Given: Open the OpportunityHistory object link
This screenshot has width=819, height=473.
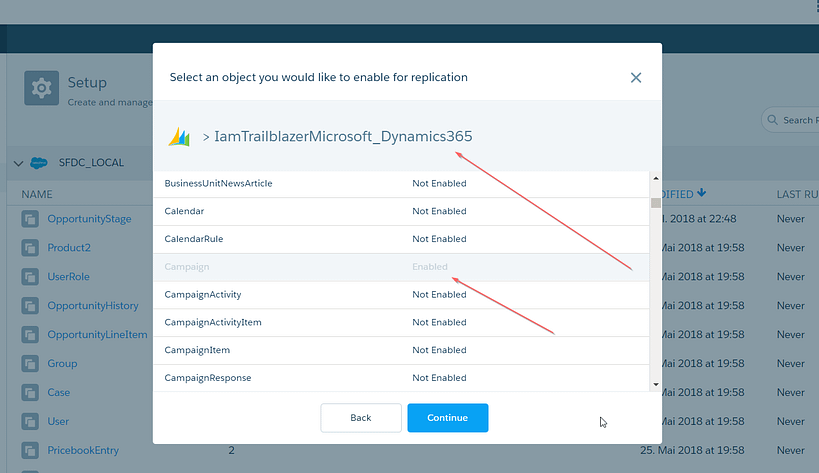Looking at the screenshot, I should 93,306.
